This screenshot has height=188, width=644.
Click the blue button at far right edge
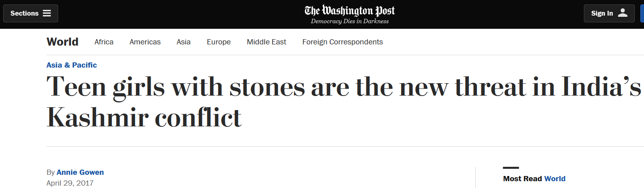642,13
